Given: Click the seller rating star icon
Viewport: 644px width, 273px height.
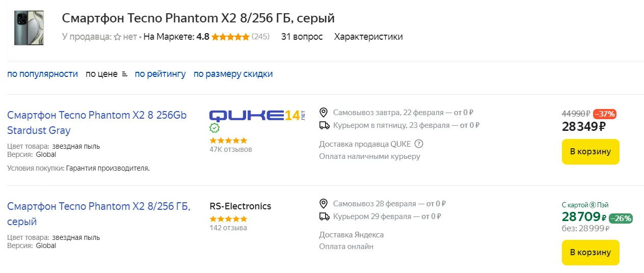Looking at the screenshot, I should tap(117, 37).
